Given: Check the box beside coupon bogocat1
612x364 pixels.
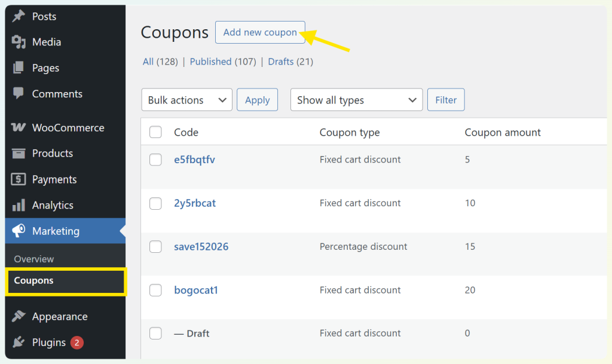Looking at the screenshot, I should coord(155,290).
